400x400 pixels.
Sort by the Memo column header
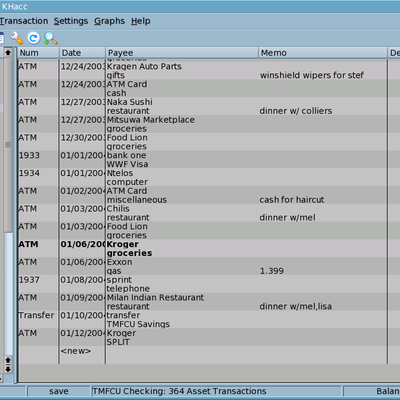323,53
